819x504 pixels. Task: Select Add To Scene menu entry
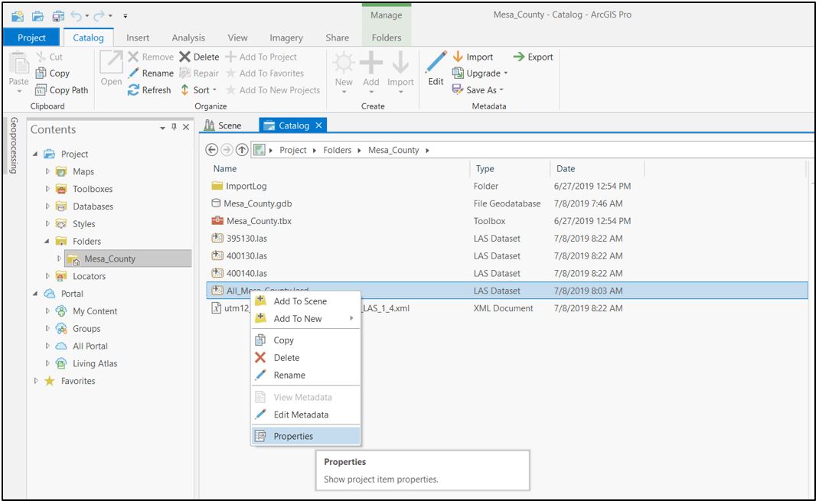(299, 301)
